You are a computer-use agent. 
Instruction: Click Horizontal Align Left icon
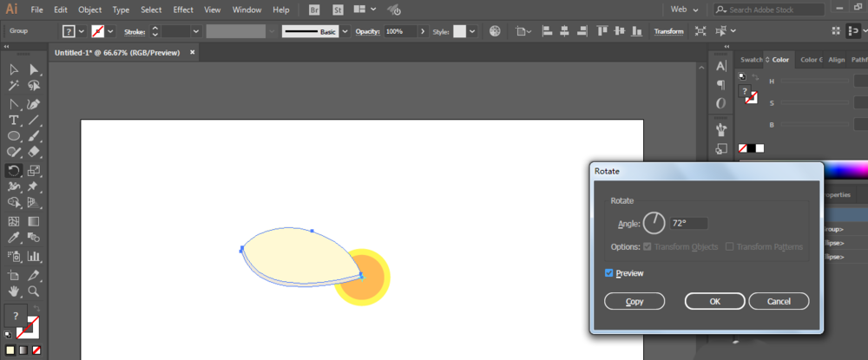click(x=547, y=31)
